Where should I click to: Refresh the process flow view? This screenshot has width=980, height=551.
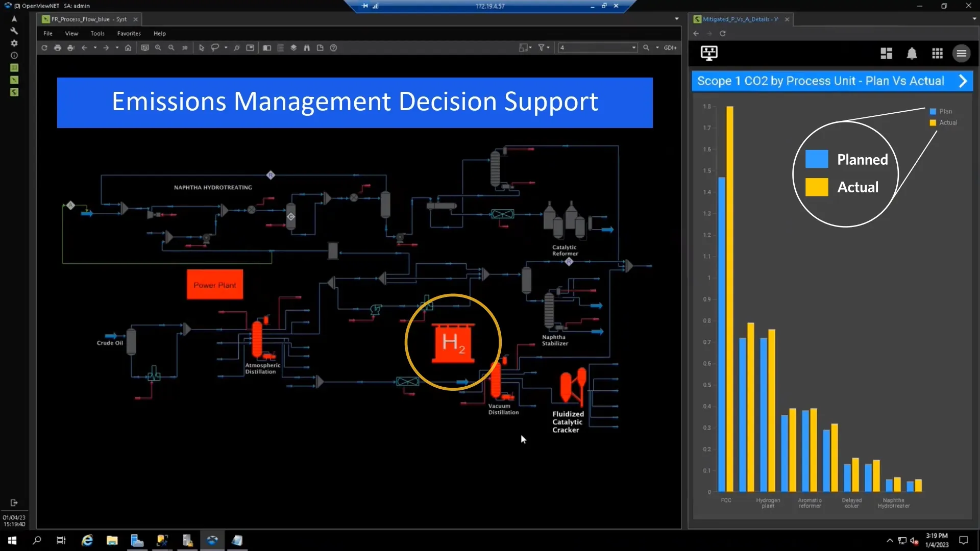(44, 47)
